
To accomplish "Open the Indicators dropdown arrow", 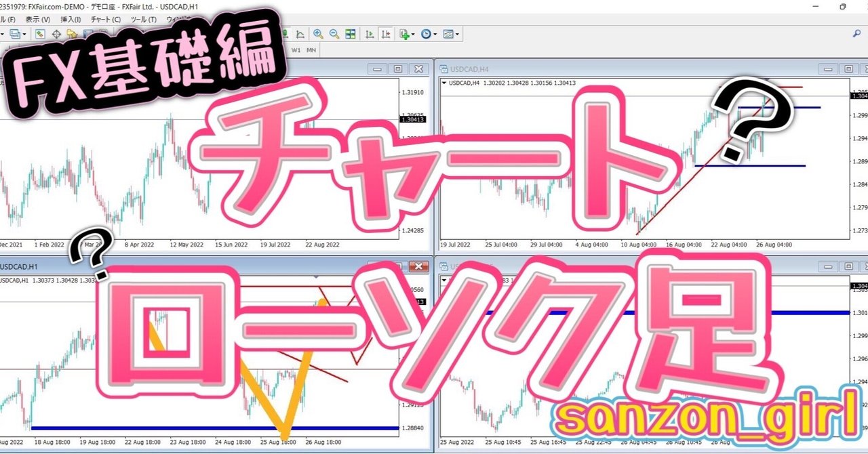I will (413, 34).
